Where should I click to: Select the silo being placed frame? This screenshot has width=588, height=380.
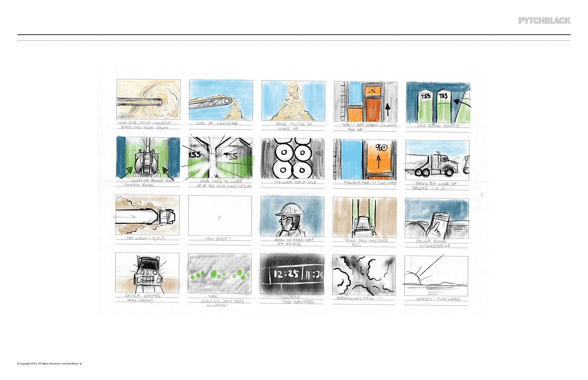pyautogui.click(x=438, y=102)
